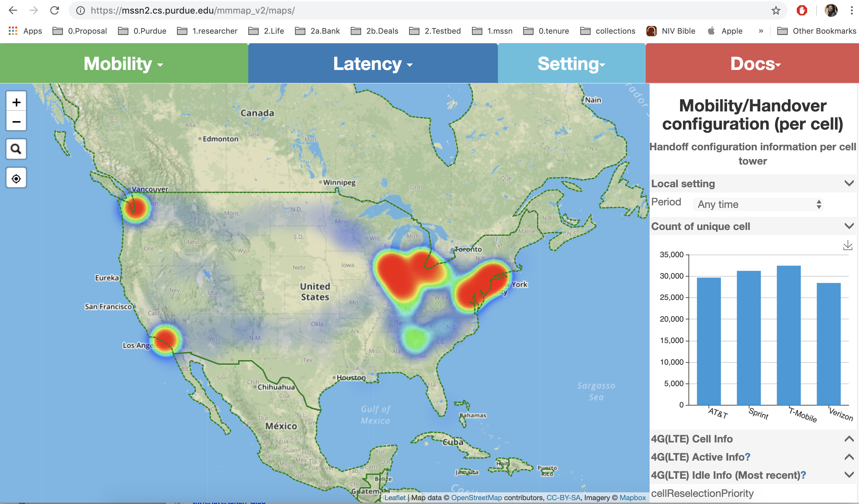Open the OpenStreetMap attribution link
Image resolution: width=859 pixels, height=504 pixels.
tap(476, 497)
